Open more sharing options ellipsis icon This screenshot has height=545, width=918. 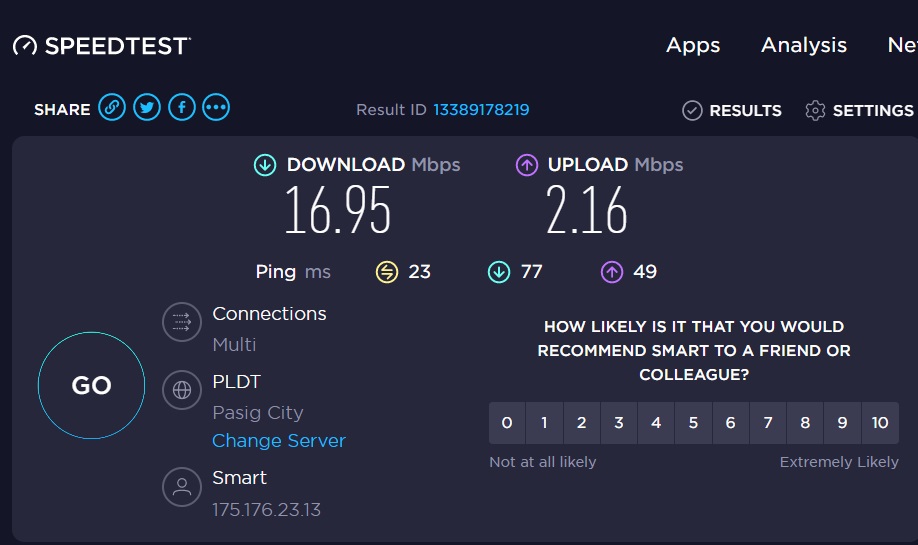216,108
